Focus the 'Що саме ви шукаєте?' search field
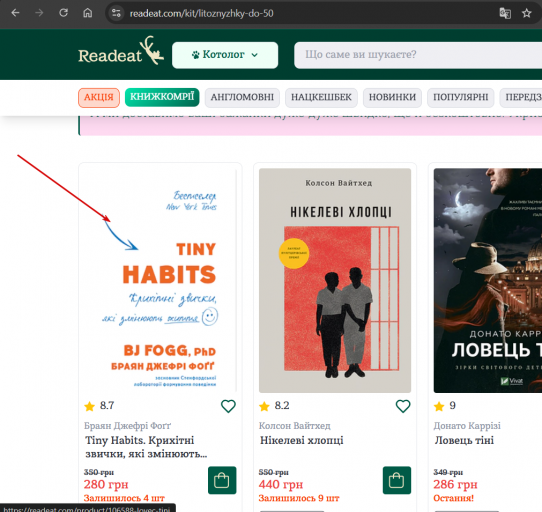Viewport: 542px width, 512px height. coord(418,55)
